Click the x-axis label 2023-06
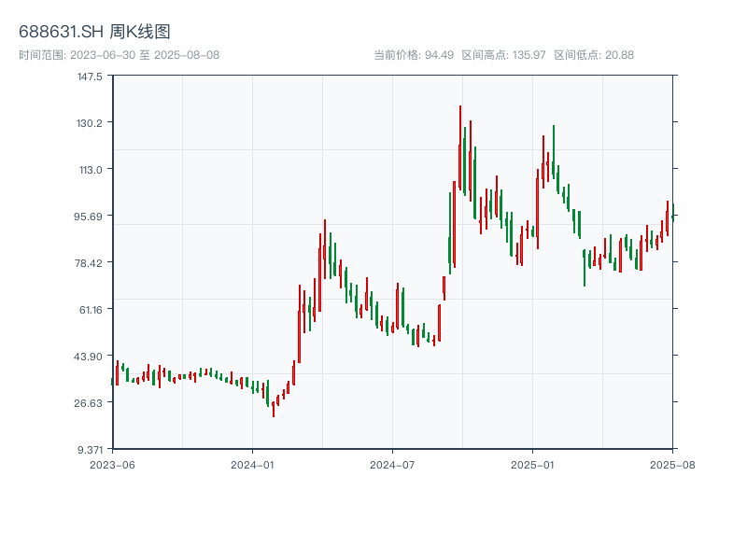The height and width of the screenshot is (560, 747). click(x=112, y=465)
